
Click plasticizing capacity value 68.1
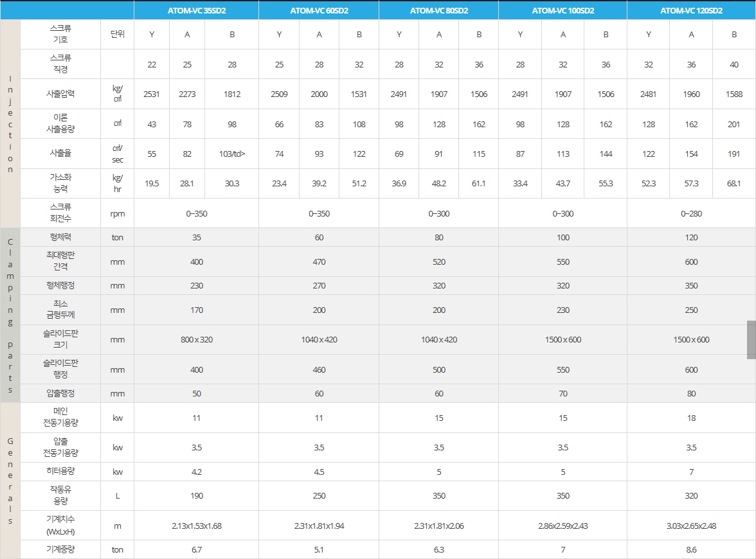[x=734, y=184]
